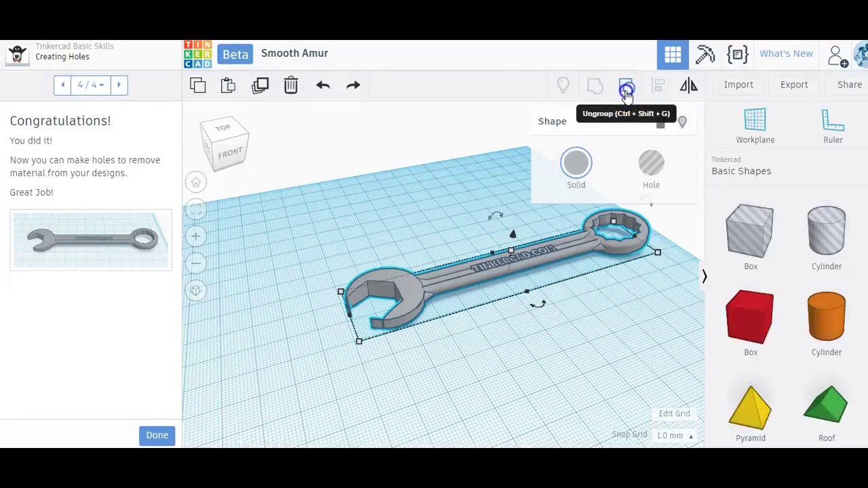Open the Align tool

658,85
